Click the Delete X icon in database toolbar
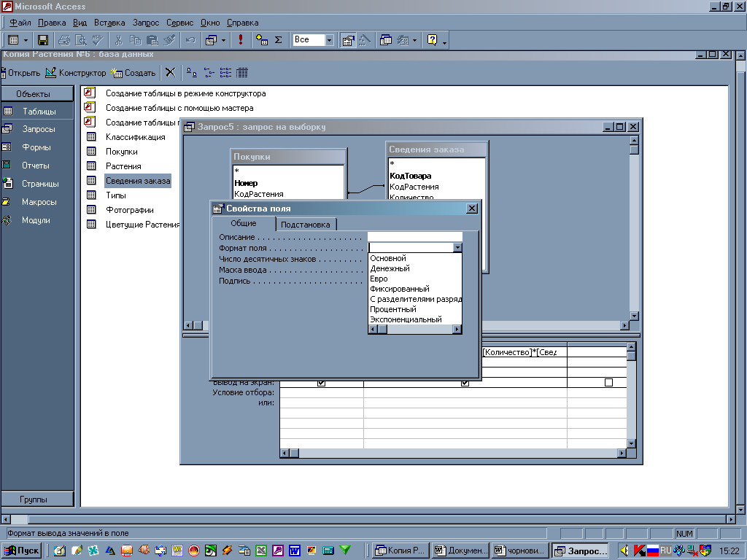This screenshot has height=560, width=747. point(171,72)
